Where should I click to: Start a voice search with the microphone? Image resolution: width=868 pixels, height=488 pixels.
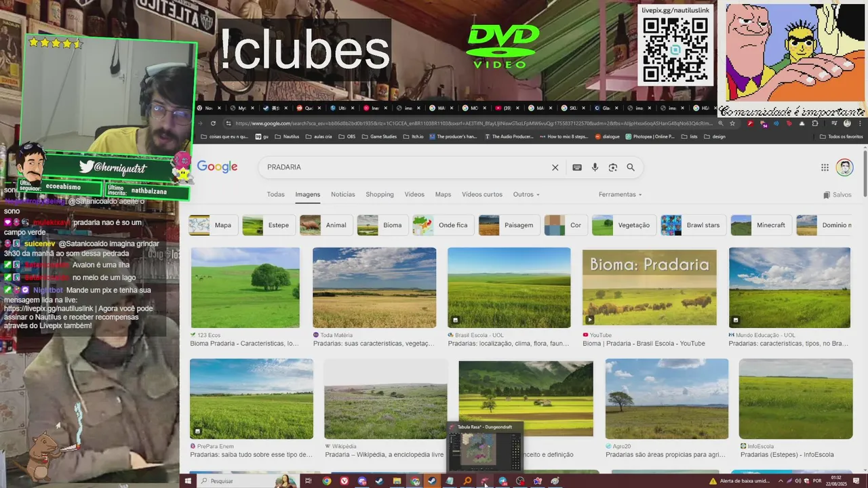[x=595, y=167]
